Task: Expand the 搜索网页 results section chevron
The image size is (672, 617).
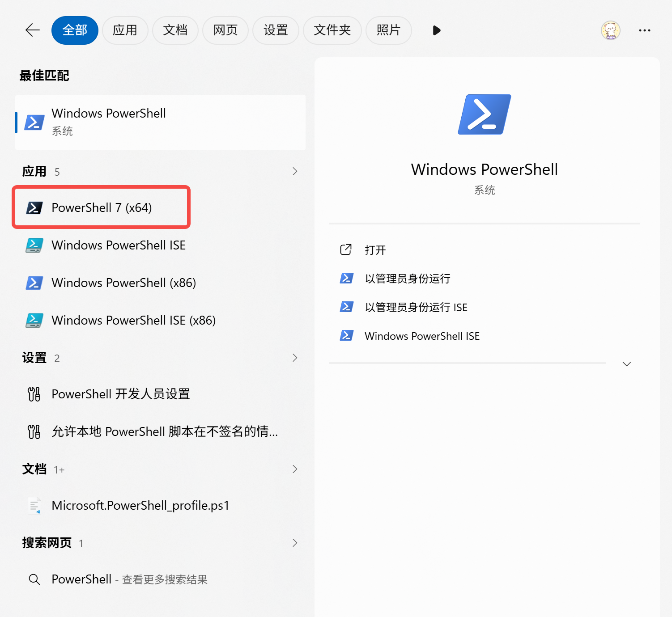Action: 295,543
